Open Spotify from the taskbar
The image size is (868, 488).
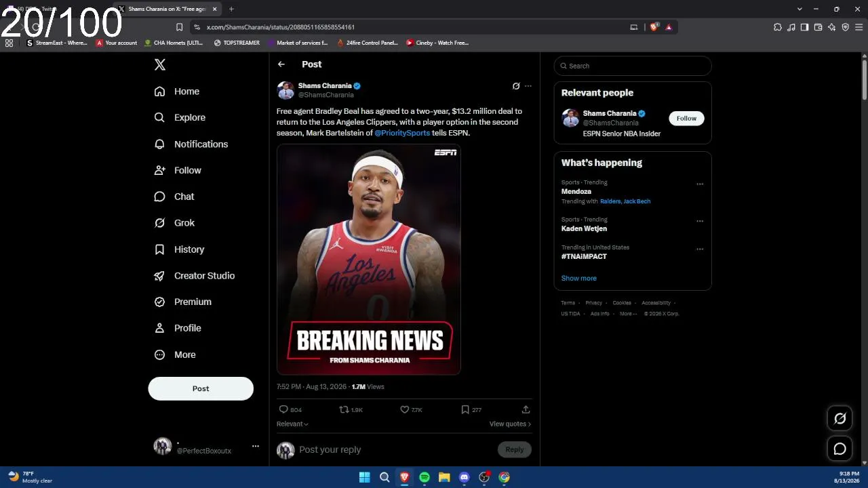tap(425, 477)
